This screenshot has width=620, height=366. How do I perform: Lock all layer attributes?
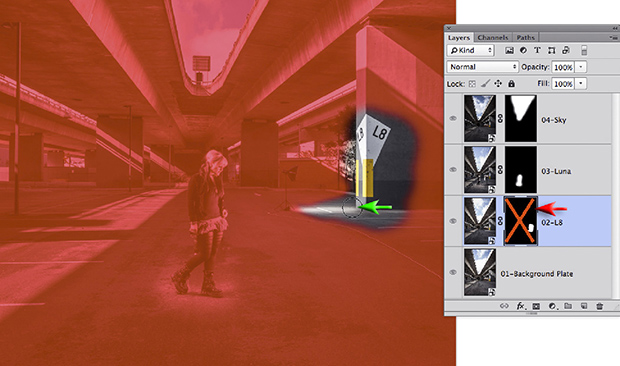click(511, 84)
